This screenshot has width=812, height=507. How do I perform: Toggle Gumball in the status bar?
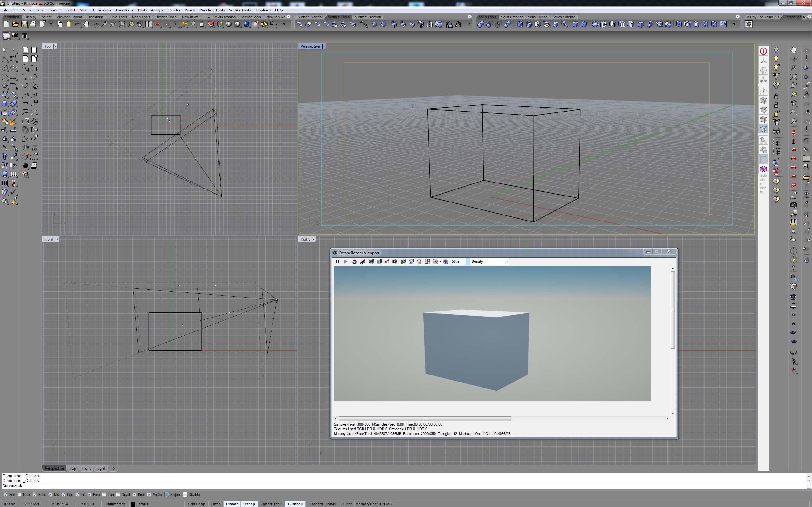[295, 504]
